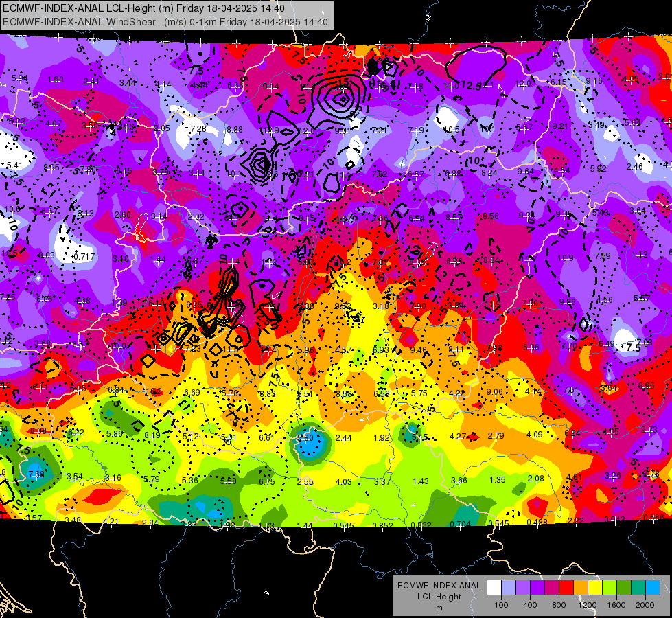Image resolution: width=672 pixels, height=618 pixels.
Task: Click the WindShear 0-1km header line
Action: [165, 22]
